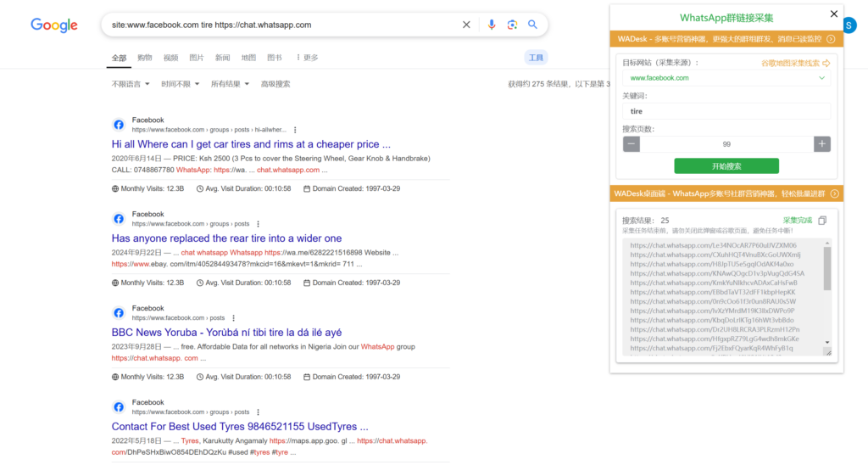Select link ending CXuhHQT4Vnu8XcGoUWXmIj
This screenshot has width=868, height=465.
[715, 255]
